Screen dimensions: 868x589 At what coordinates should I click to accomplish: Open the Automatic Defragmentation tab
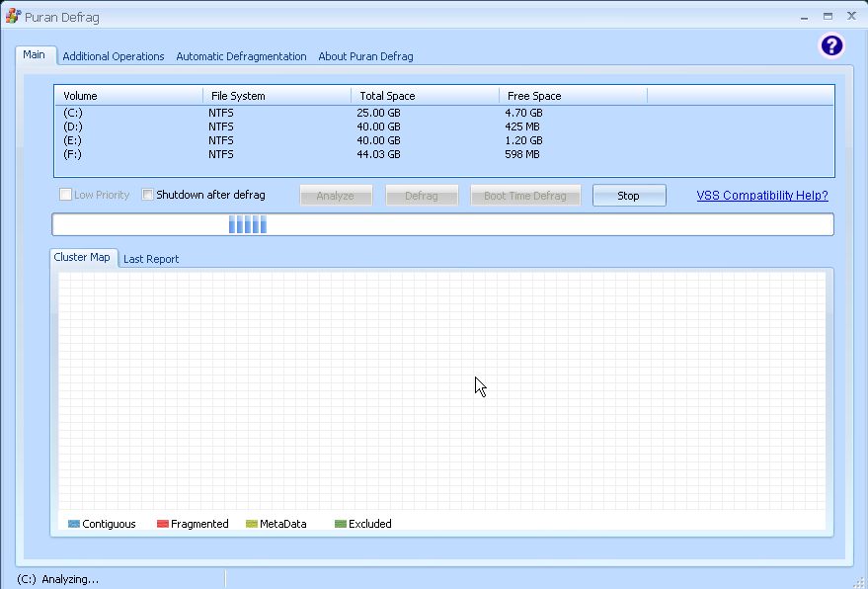click(x=241, y=56)
